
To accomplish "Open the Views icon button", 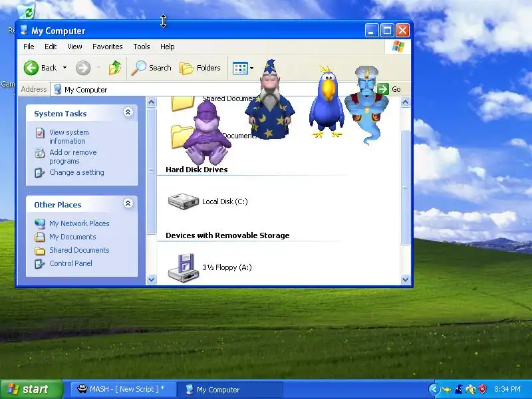I will click(x=240, y=68).
